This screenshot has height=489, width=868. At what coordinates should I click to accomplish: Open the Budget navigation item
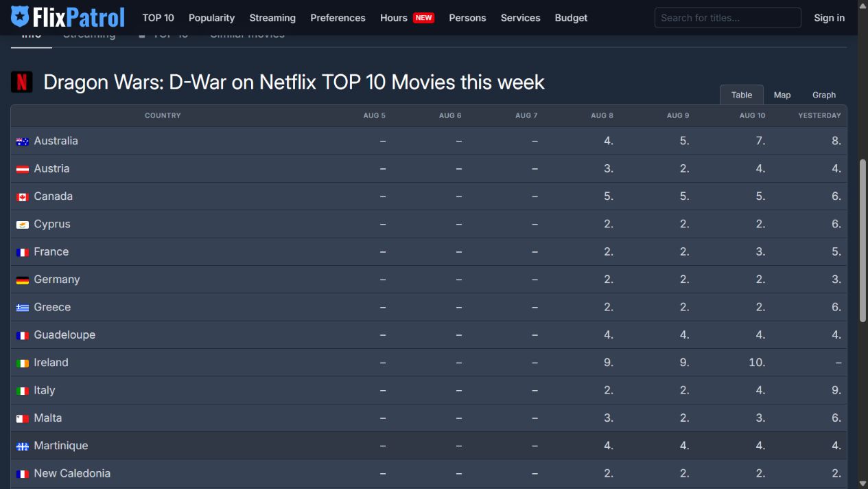(571, 18)
